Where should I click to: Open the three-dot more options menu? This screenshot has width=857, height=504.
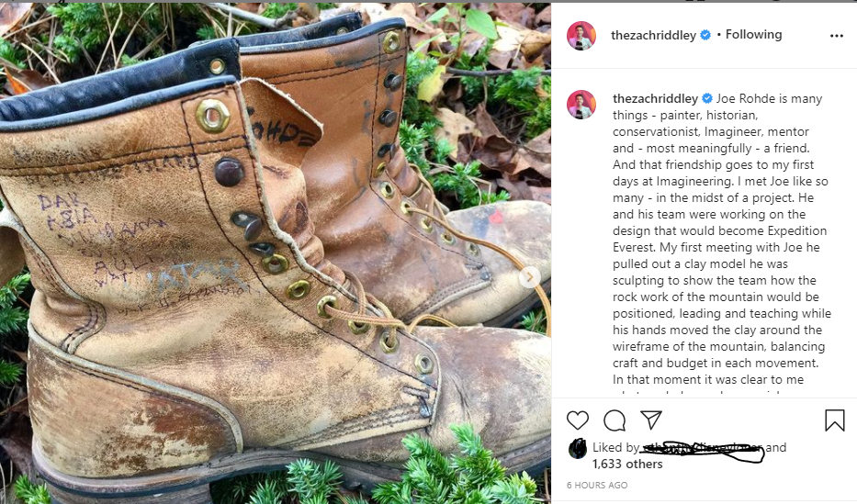coord(836,36)
